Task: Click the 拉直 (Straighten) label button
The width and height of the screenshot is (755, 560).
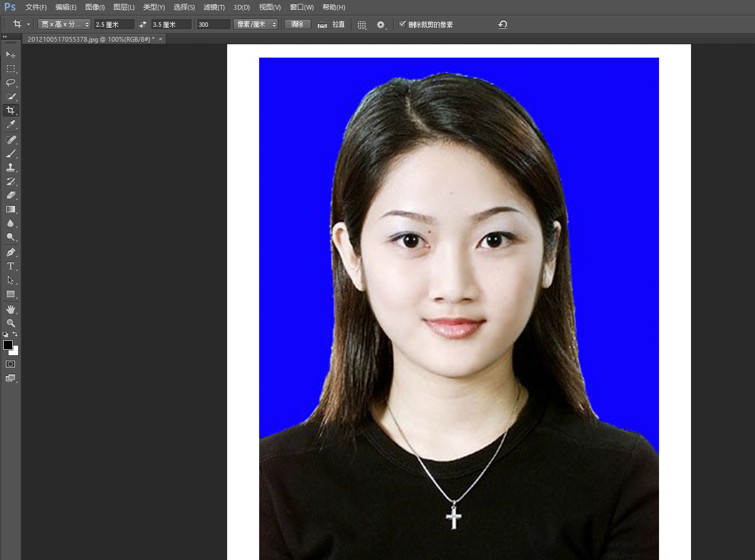Action: point(339,25)
